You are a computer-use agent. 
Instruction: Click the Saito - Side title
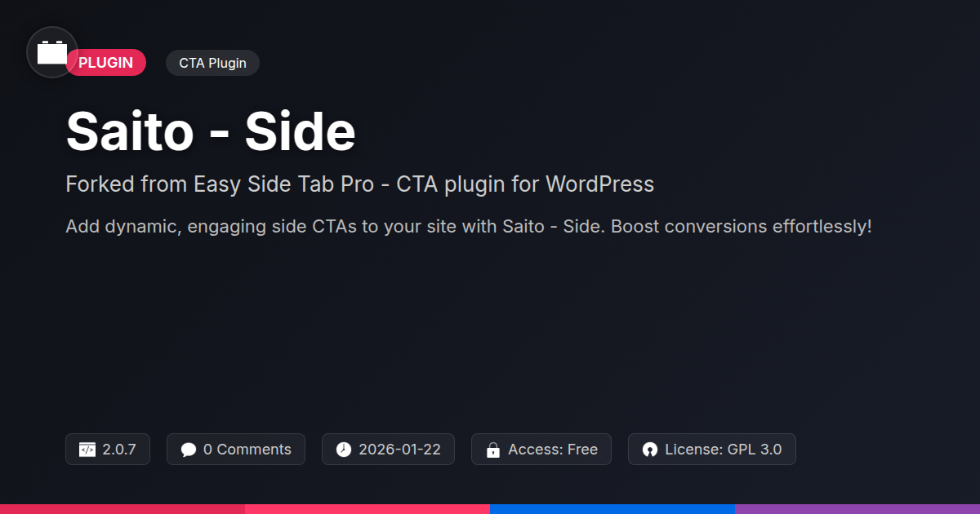(x=211, y=131)
